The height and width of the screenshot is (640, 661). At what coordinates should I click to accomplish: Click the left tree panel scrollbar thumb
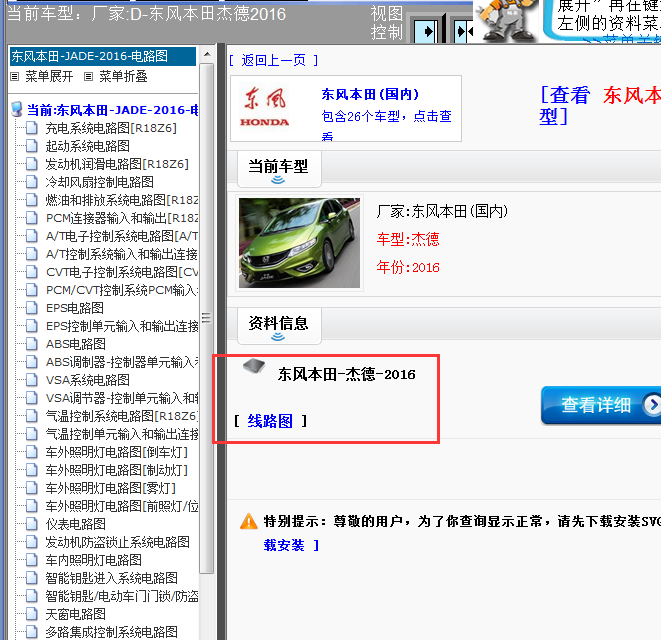tap(207, 318)
